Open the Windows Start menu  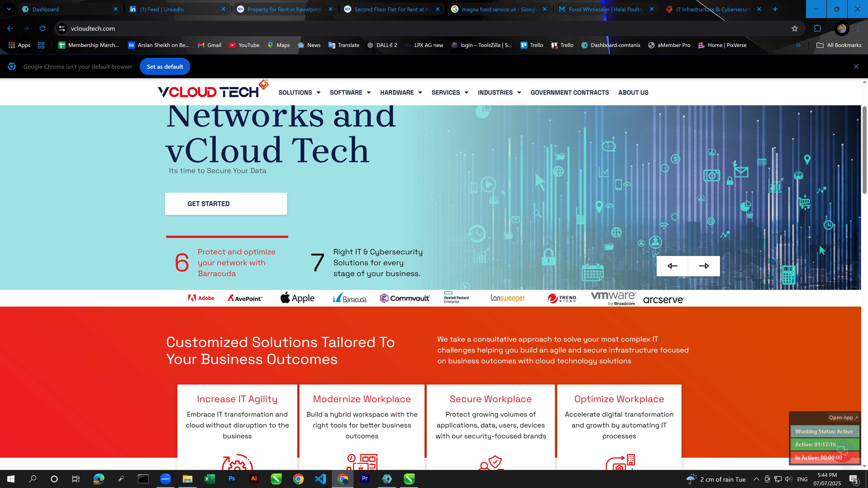11,479
